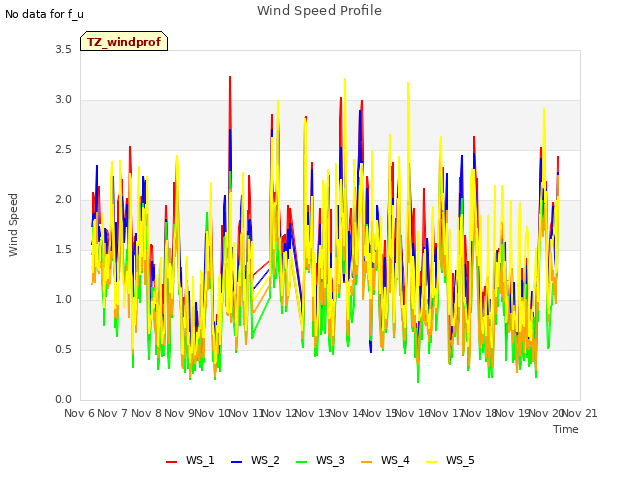
Task: Toggle the WS_1 legend entry
Action: click(190, 461)
